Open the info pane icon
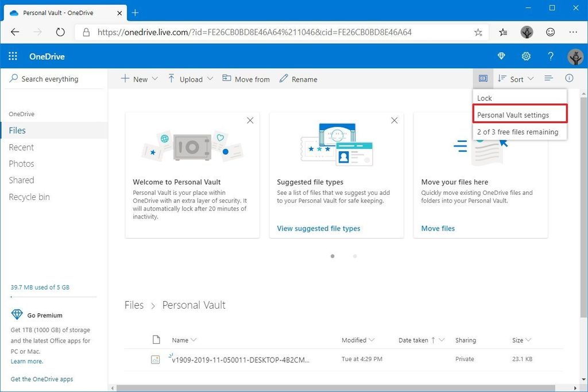 tap(568, 78)
